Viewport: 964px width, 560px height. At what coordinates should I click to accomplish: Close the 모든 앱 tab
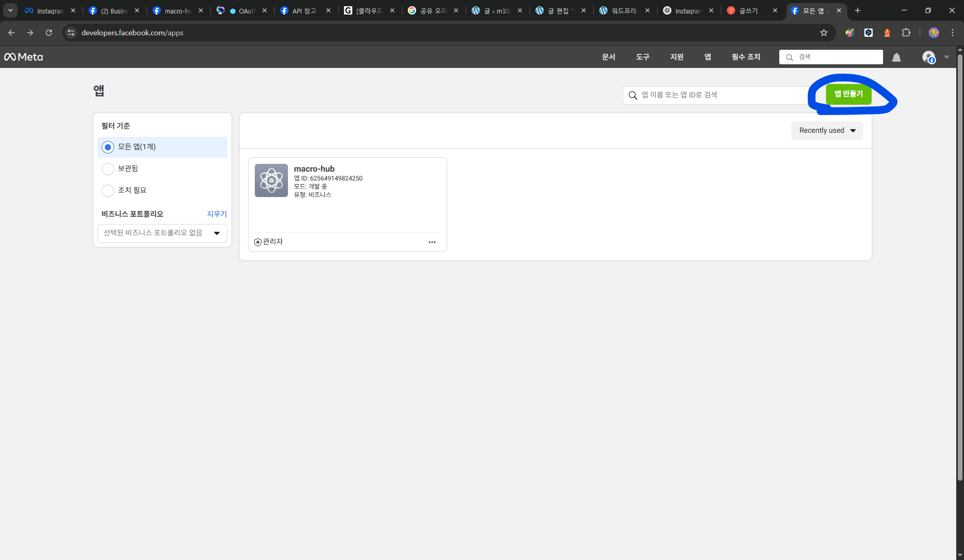coord(839,10)
